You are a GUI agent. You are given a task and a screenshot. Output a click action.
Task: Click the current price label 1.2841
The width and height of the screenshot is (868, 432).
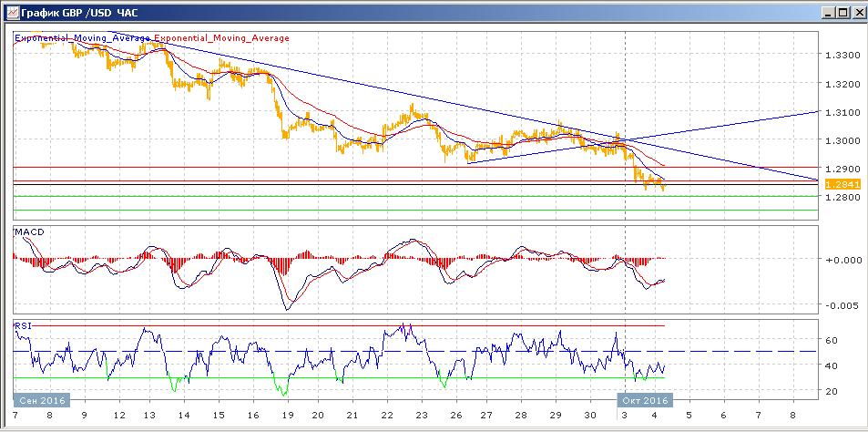pos(842,184)
